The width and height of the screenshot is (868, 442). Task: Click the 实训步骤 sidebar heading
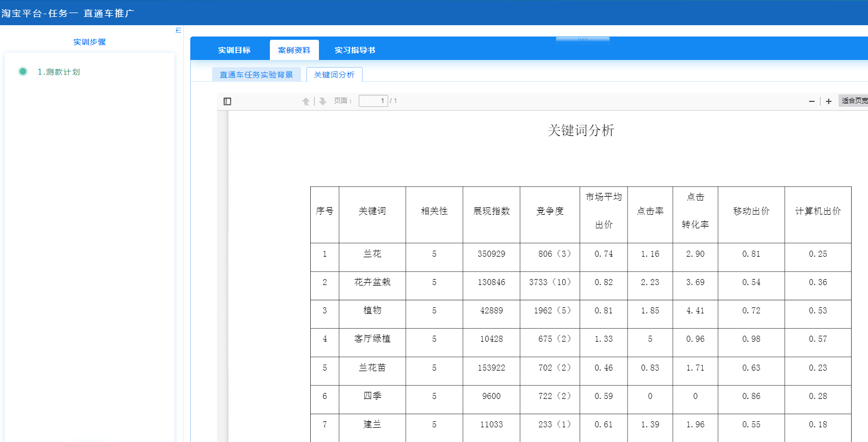89,42
